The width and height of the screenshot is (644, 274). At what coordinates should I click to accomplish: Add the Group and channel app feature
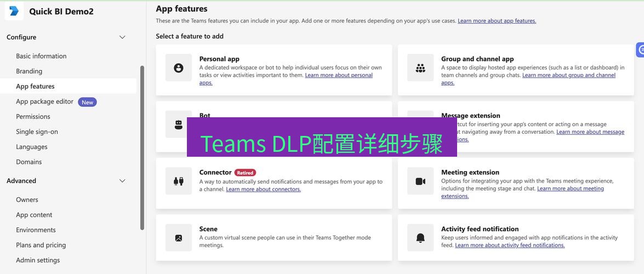tap(516, 70)
